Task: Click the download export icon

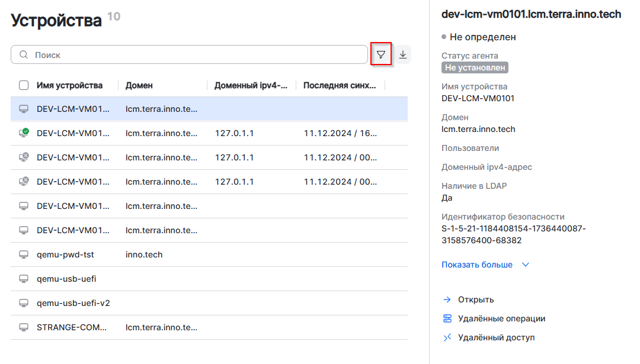Action: click(403, 54)
